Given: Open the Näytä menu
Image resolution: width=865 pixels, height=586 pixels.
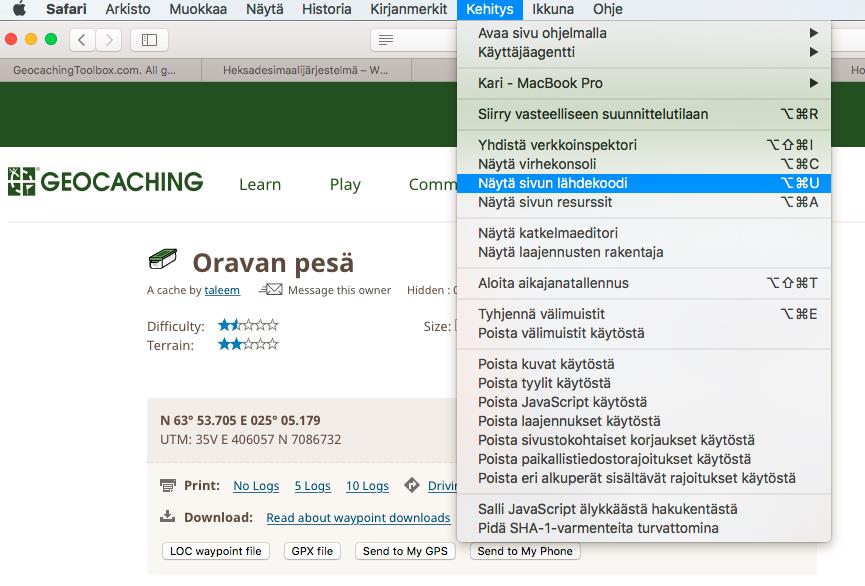Looking at the screenshot, I should coord(265,9).
